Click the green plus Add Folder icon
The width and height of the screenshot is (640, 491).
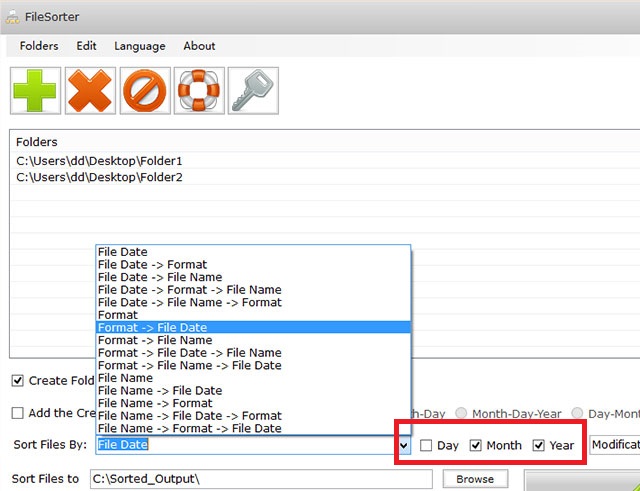[x=36, y=91]
